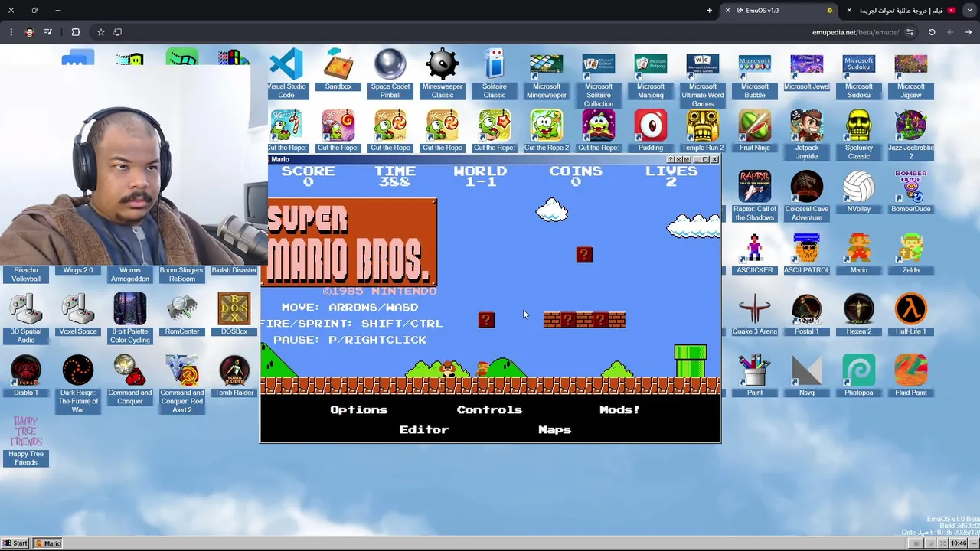The width and height of the screenshot is (980, 551).
Task: Open the Microsoft Jigsaw icon
Action: [911, 73]
